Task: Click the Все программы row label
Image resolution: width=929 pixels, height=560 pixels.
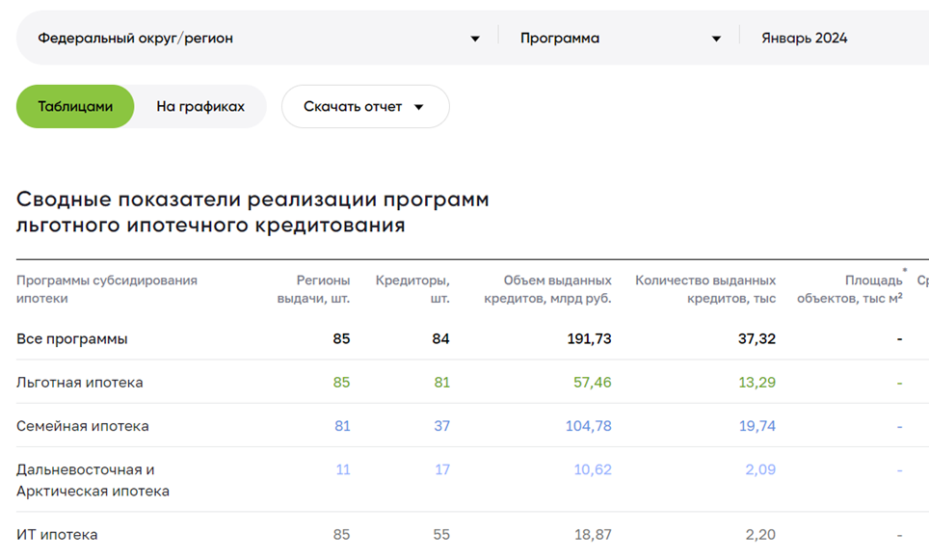Action: pyautogui.click(x=71, y=339)
